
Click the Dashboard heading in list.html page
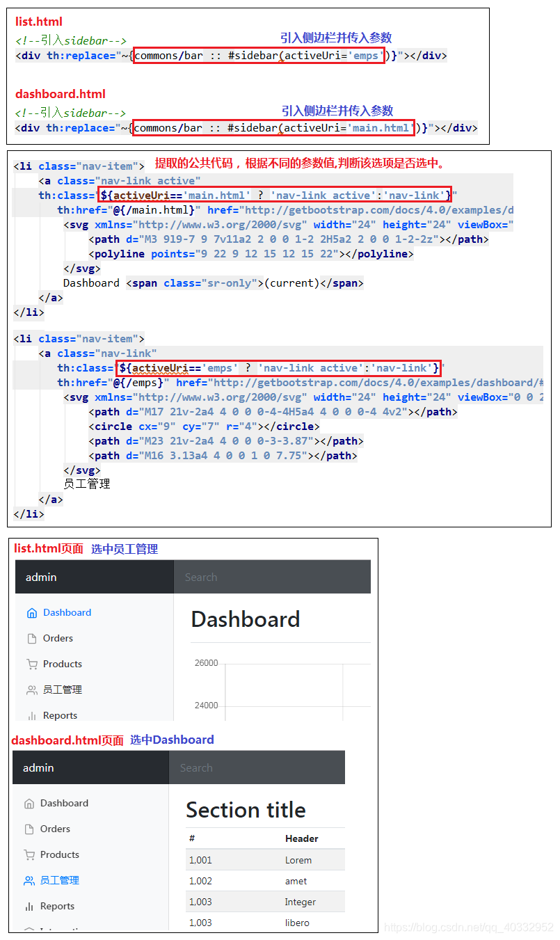pos(246,620)
